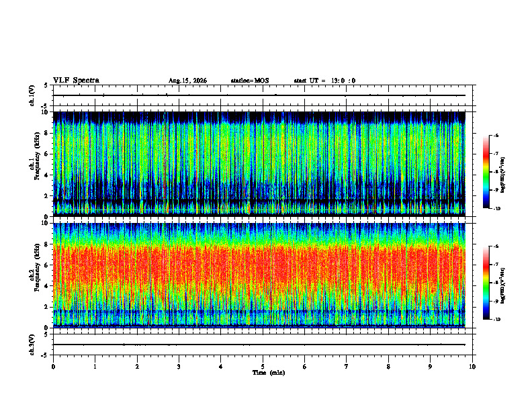Click time axis tick label "10"
Screen dimensions: 532x411
click(472, 367)
